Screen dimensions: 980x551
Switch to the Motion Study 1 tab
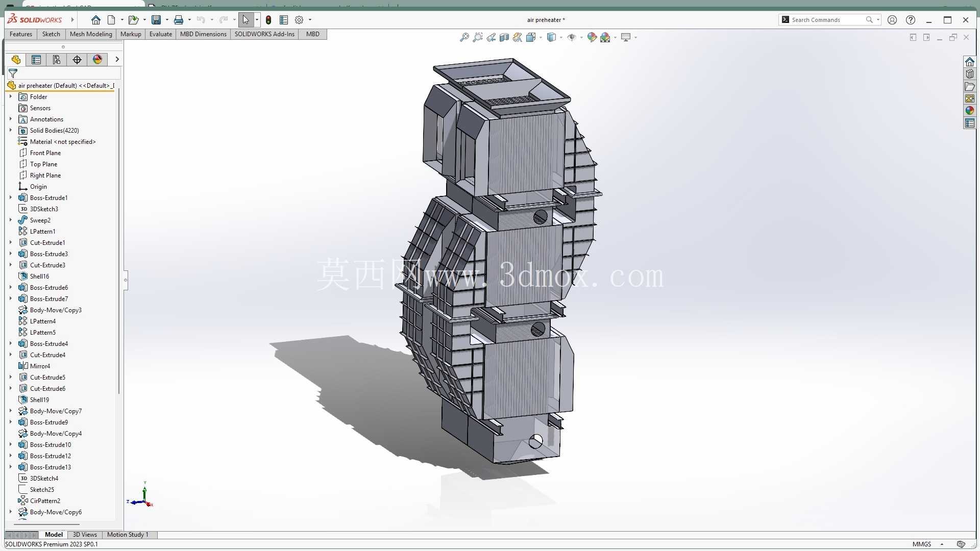128,535
